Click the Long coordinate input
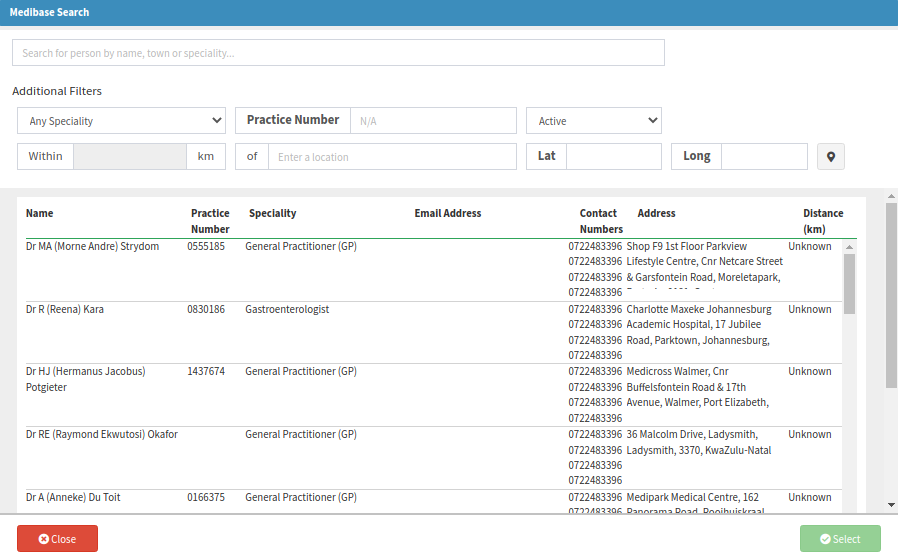Viewport: 898px width, 558px height. pos(763,157)
